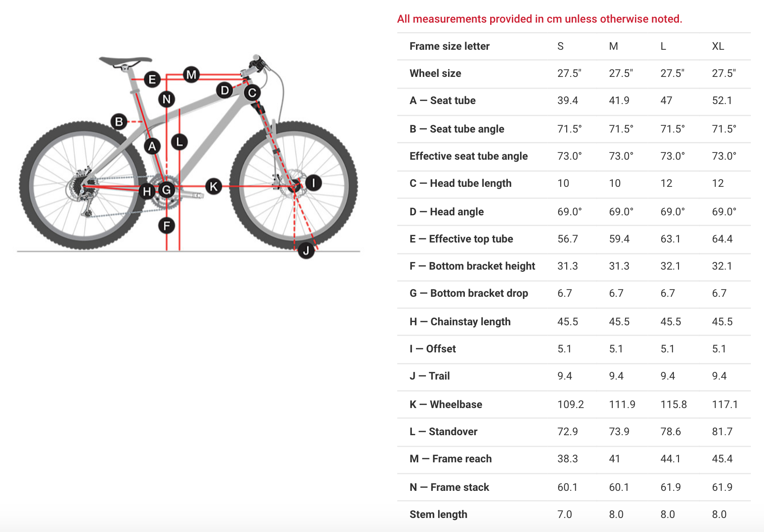Click the B marker beside the seat tube

pyautogui.click(x=119, y=121)
